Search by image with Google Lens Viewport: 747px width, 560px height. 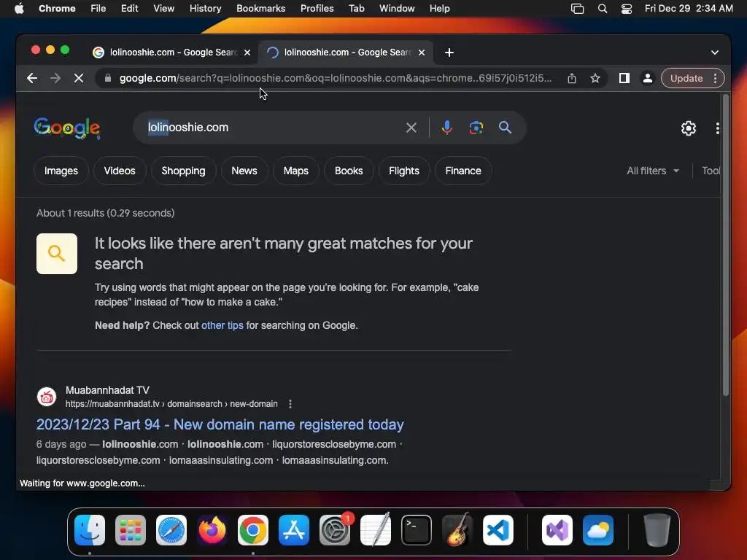[476, 128]
